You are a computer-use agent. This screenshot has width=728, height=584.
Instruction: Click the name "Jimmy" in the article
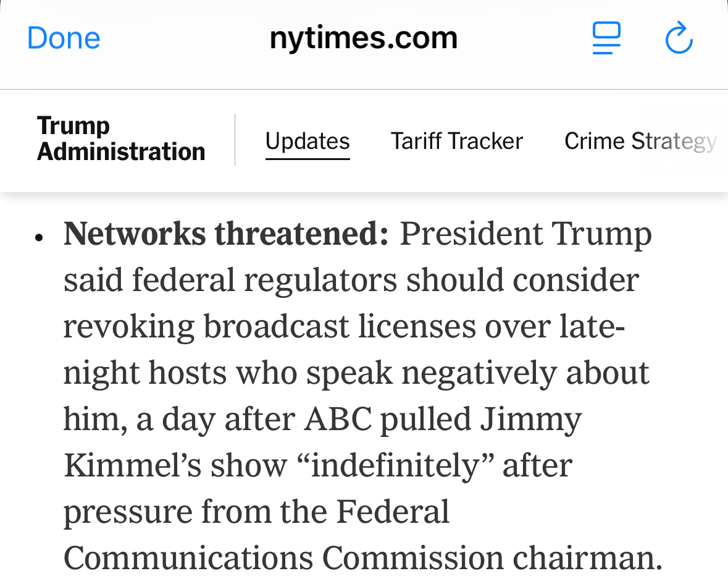point(531,420)
